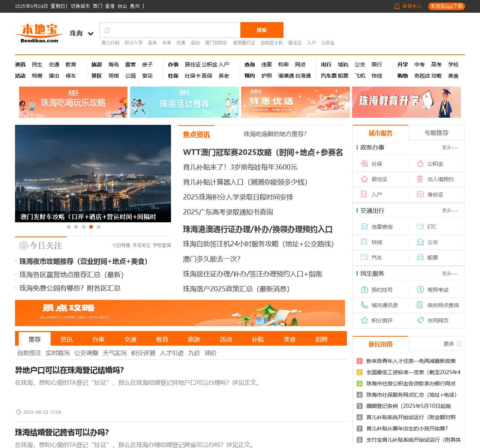Click into the search input field

point(172,30)
